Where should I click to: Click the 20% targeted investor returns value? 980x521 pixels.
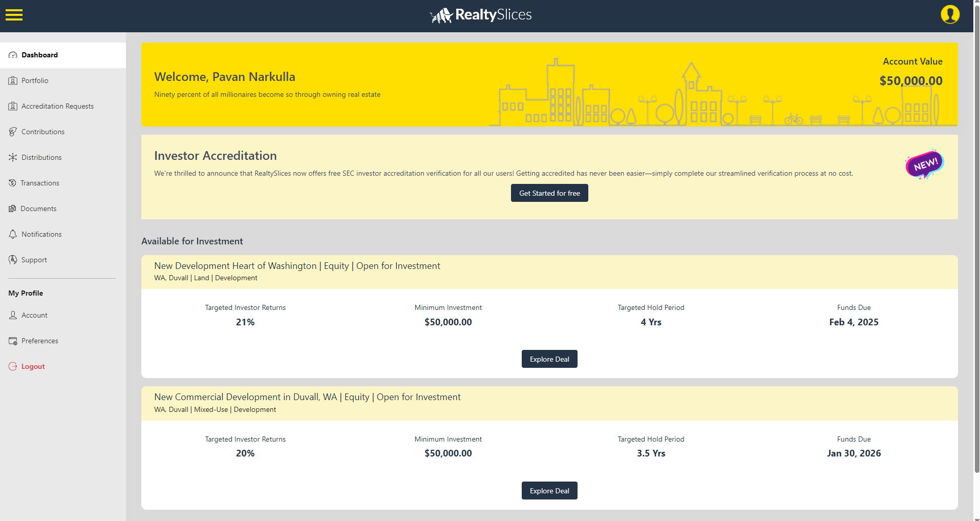tap(245, 453)
